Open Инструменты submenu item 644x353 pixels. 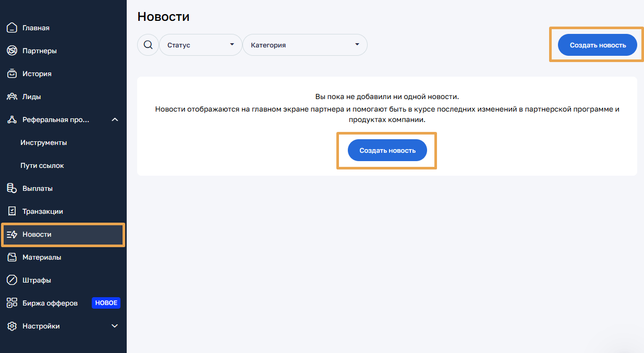tap(44, 143)
